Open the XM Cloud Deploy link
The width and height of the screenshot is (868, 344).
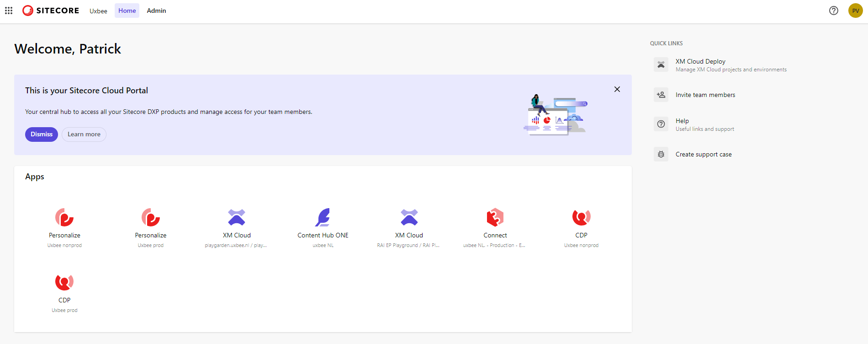click(x=700, y=61)
